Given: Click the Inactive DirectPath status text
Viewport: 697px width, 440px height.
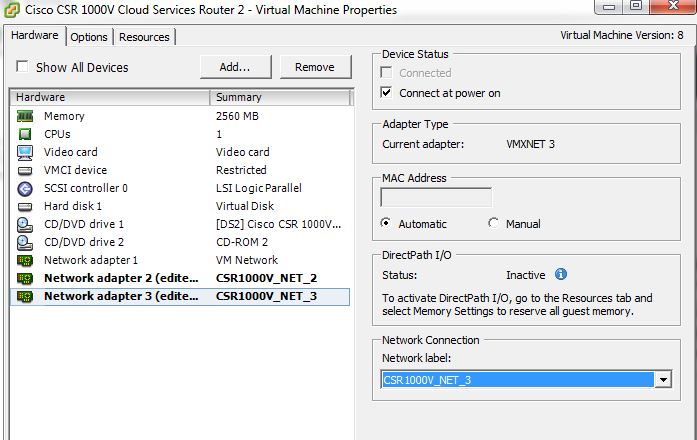Looking at the screenshot, I should pyautogui.click(x=525, y=276).
